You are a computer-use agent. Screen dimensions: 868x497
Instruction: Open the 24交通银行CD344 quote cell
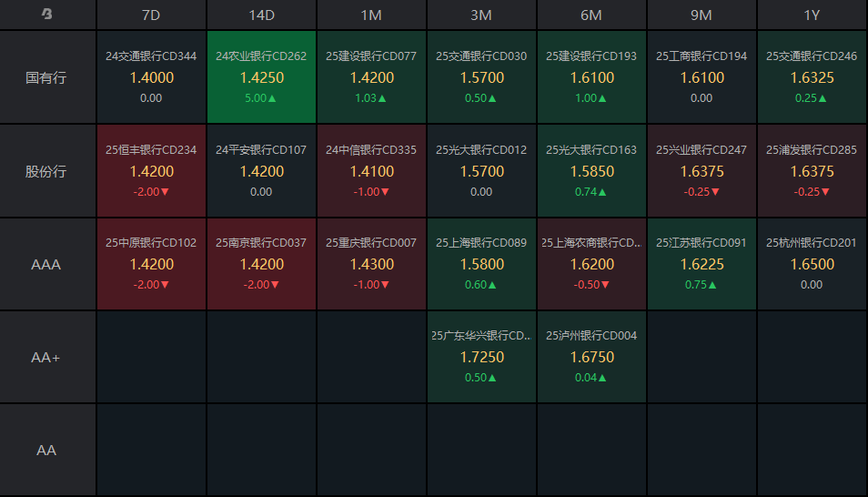[151, 76]
